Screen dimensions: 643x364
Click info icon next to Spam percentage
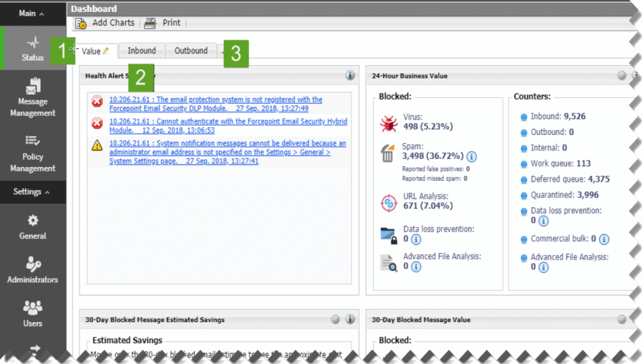pos(472,156)
